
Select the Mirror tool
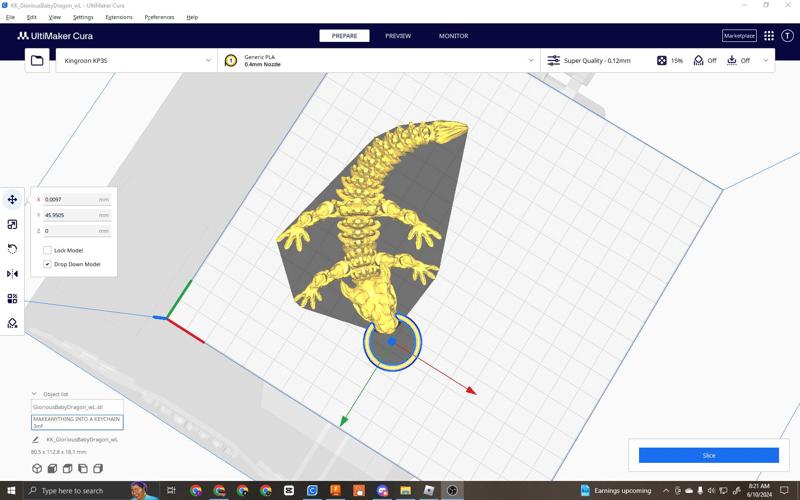pos(12,274)
